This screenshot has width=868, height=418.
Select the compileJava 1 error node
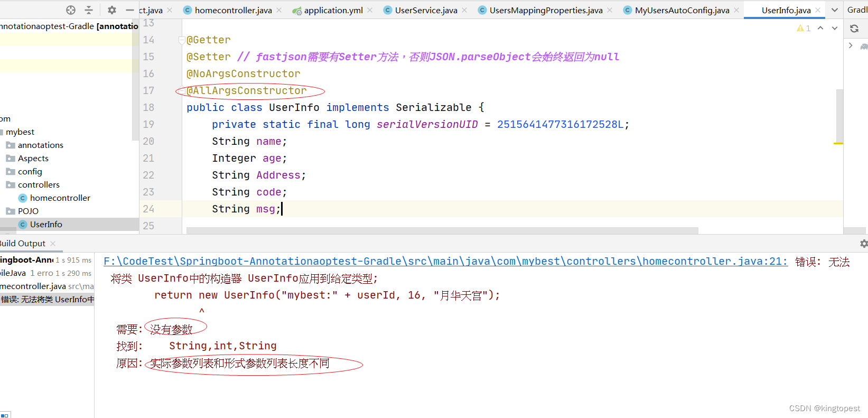(x=46, y=273)
